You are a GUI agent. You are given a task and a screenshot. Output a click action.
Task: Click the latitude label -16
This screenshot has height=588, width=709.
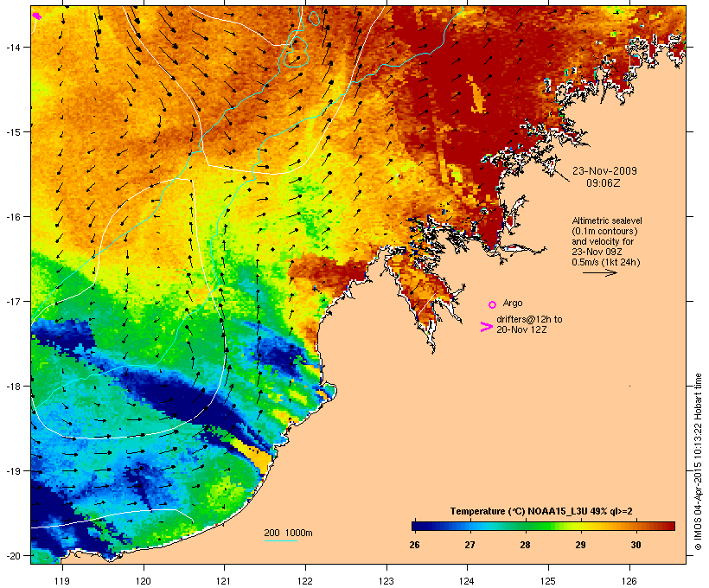click(12, 217)
